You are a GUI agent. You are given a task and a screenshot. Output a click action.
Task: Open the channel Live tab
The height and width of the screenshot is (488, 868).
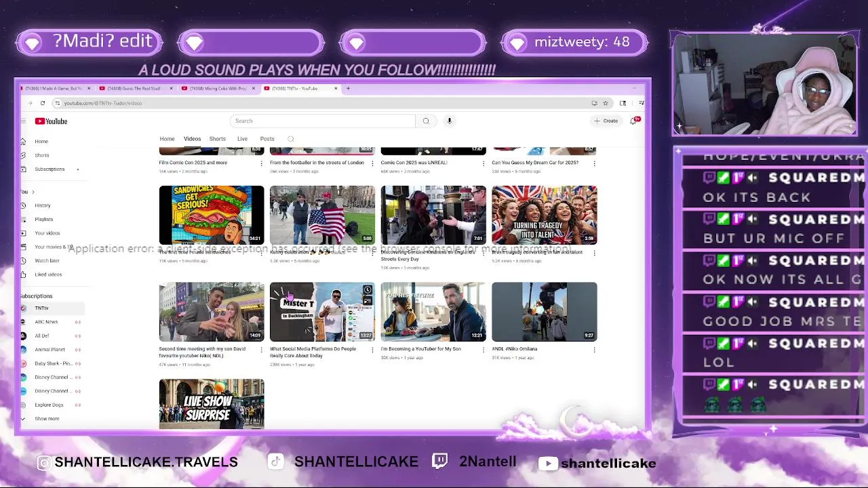coord(242,139)
